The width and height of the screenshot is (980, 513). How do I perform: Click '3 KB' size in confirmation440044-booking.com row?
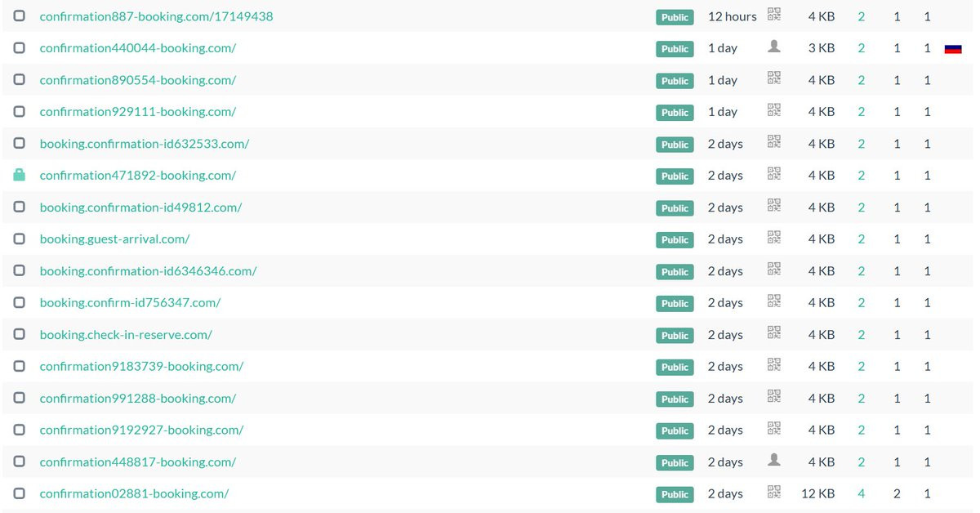[822, 48]
